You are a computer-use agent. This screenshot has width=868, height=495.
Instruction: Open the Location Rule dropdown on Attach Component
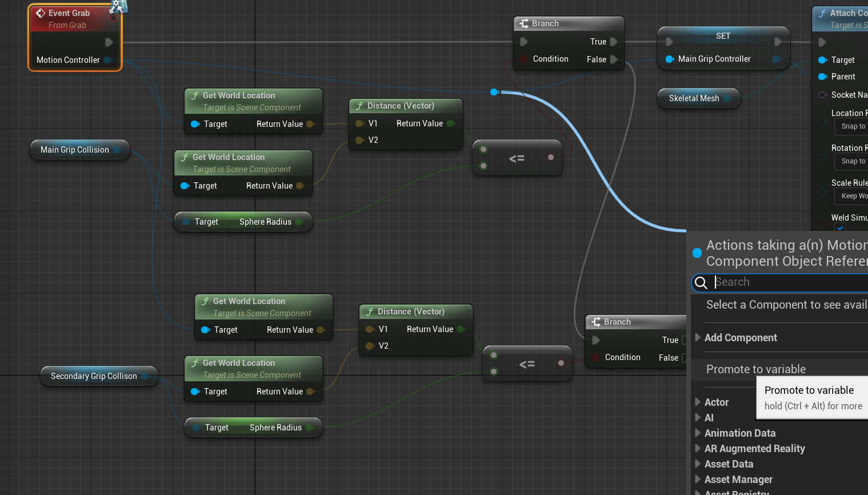pos(851,126)
